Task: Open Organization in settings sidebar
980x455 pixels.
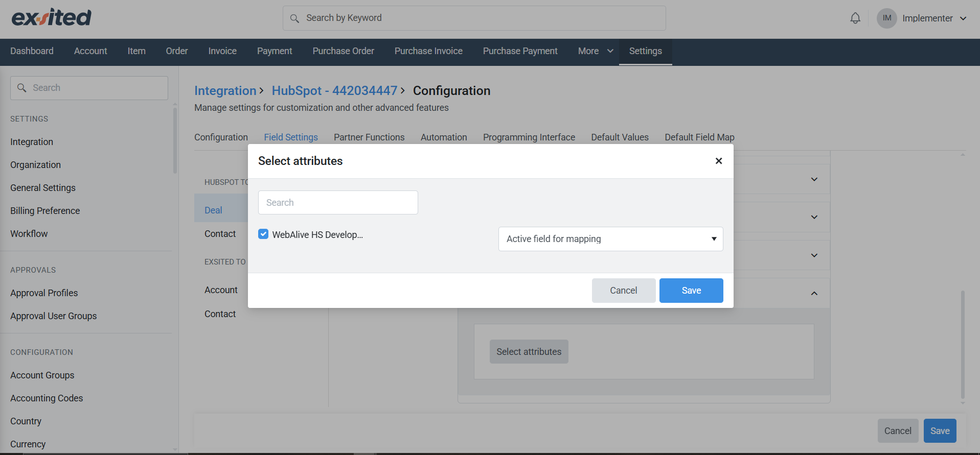Action: [x=35, y=165]
